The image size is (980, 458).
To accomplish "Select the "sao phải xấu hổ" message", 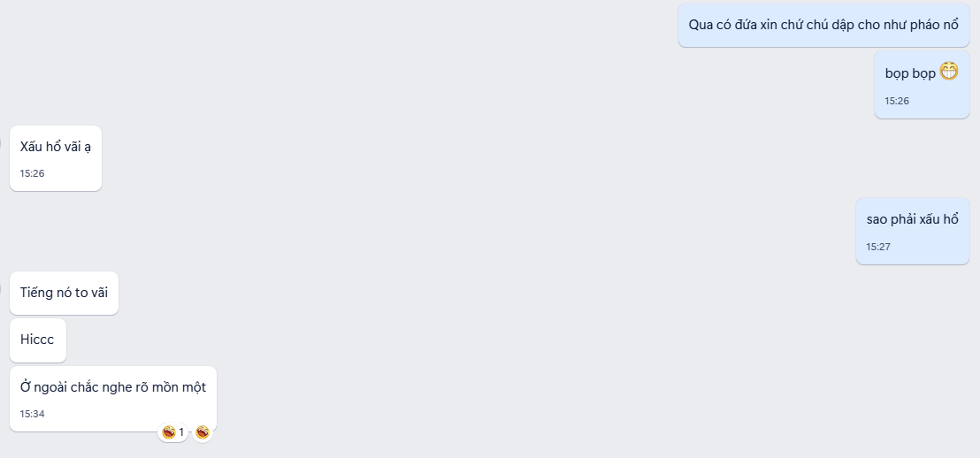I will 913,231.
